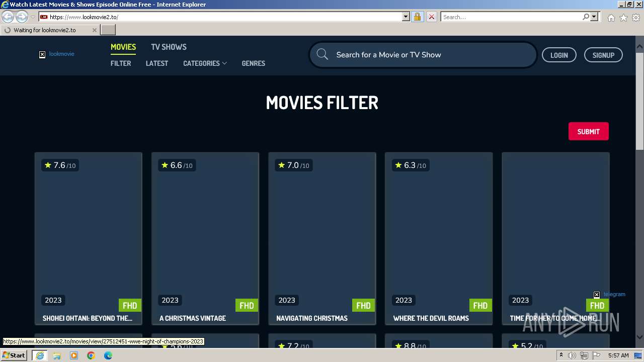
Task: Switch to the MOVIES section
Action: point(123,47)
